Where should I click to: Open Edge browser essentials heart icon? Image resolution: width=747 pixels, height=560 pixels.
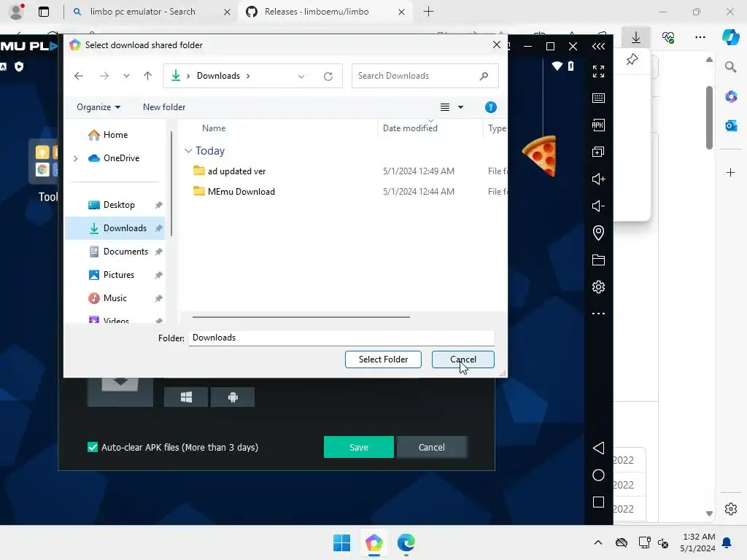click(x=668, y=37)
